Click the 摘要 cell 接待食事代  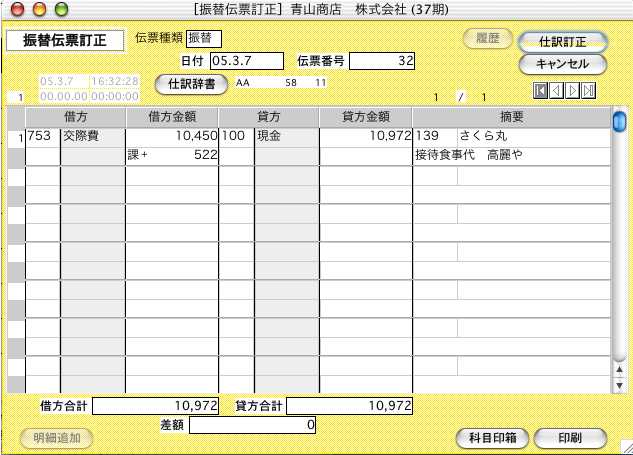tap(450, 156)
